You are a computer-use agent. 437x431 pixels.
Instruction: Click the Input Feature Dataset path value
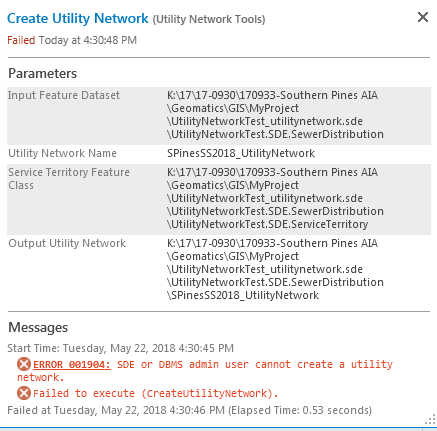275,115
